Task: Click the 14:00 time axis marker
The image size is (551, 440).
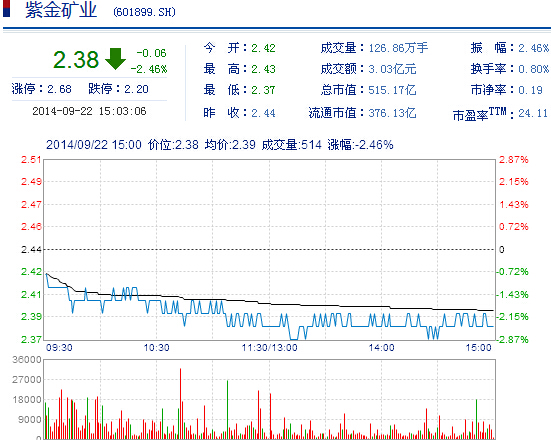Action: tap(381, 348)
